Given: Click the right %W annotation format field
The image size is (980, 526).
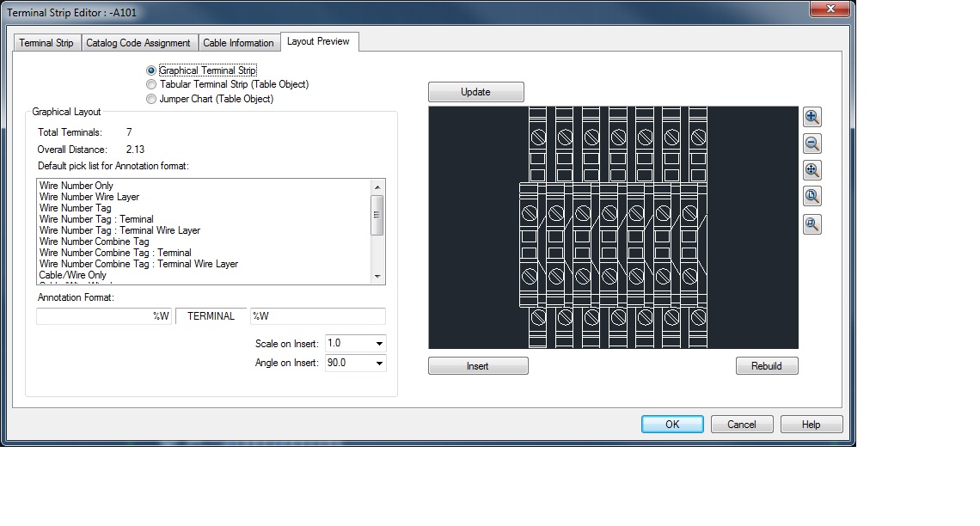Looking at the screenshot, I should pos(317,316).
